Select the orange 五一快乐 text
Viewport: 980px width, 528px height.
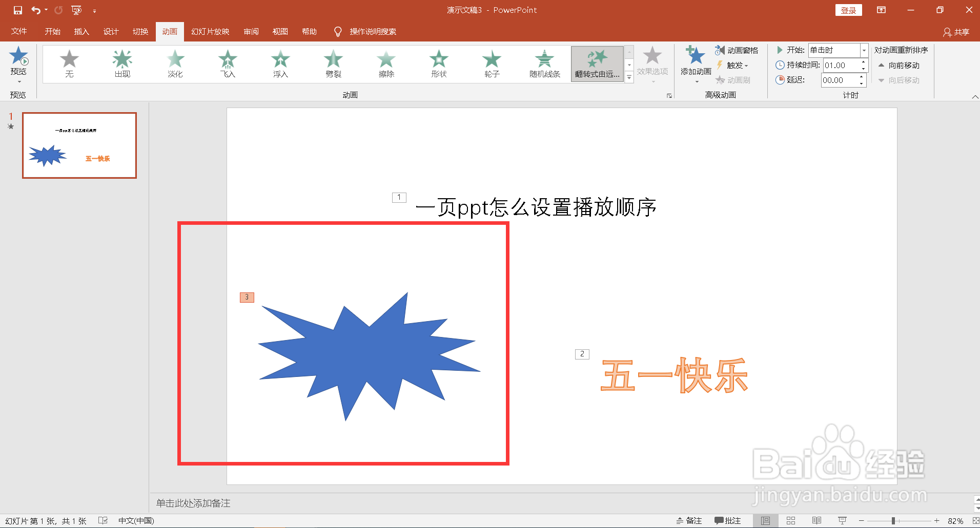tap(674, 375)
